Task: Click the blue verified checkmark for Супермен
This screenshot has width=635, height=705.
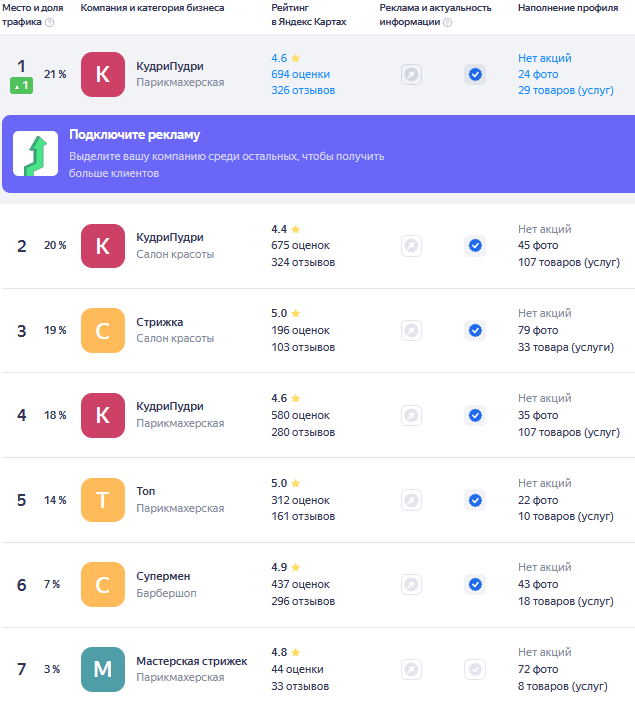Action: 475,585
